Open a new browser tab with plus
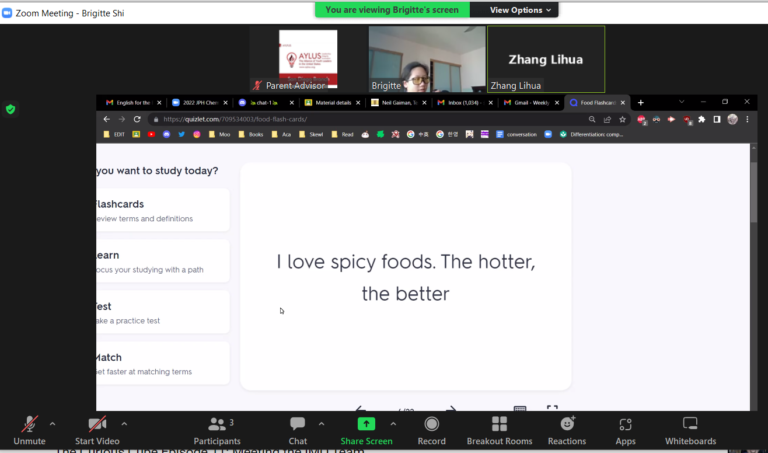 pos(641,103)
